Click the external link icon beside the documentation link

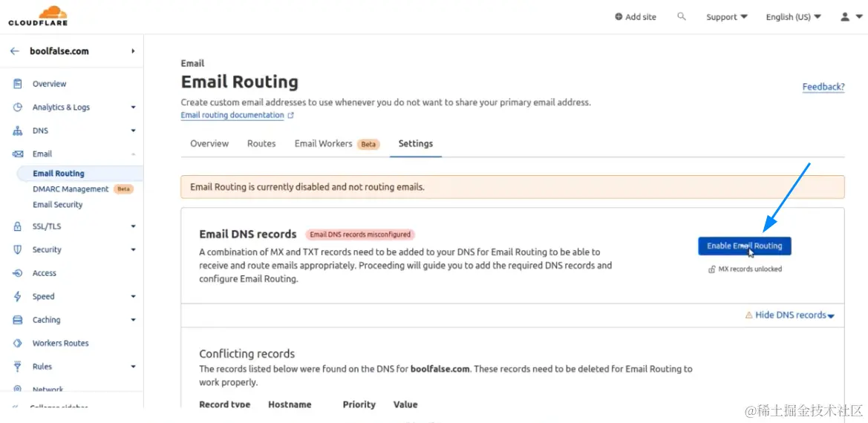click(290, 116)
